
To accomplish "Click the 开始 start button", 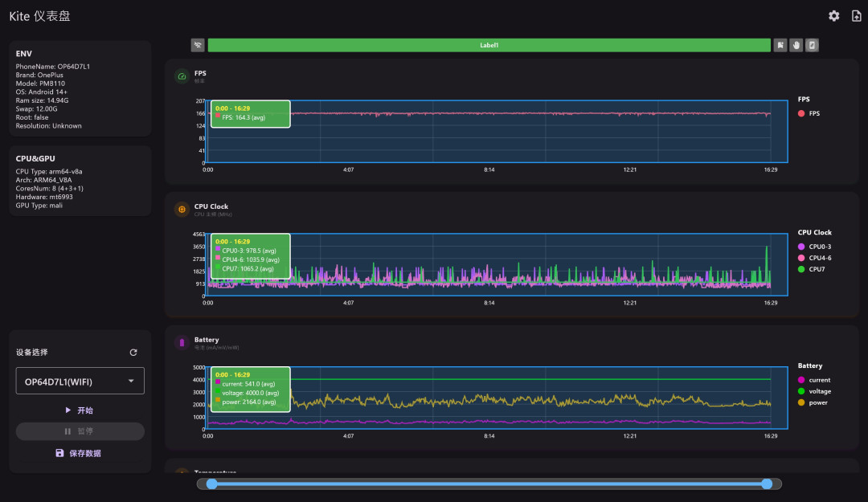I will click(80, 410).
